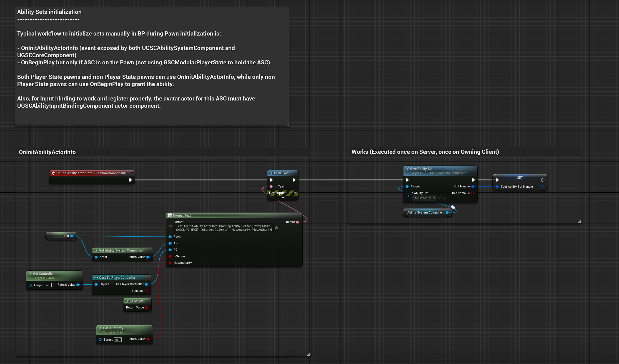
Task: Click the event node's red delegate output pin
Action: [x=132, y=173]
